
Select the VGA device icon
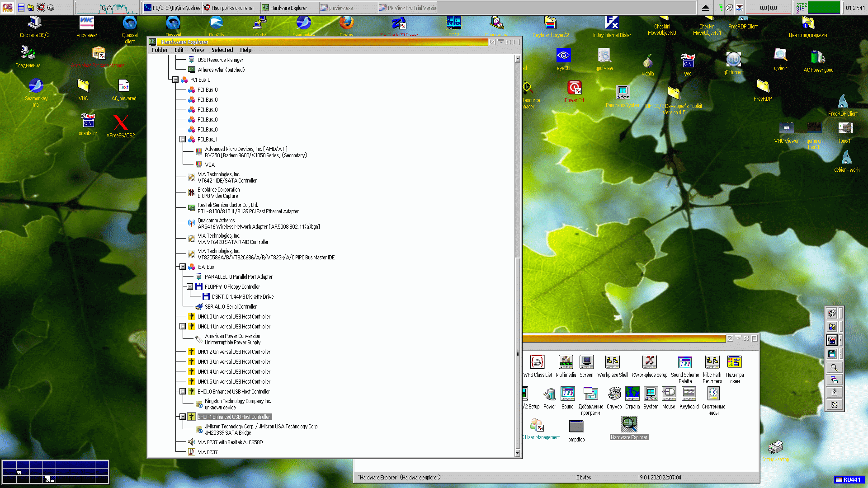(199, 164)
